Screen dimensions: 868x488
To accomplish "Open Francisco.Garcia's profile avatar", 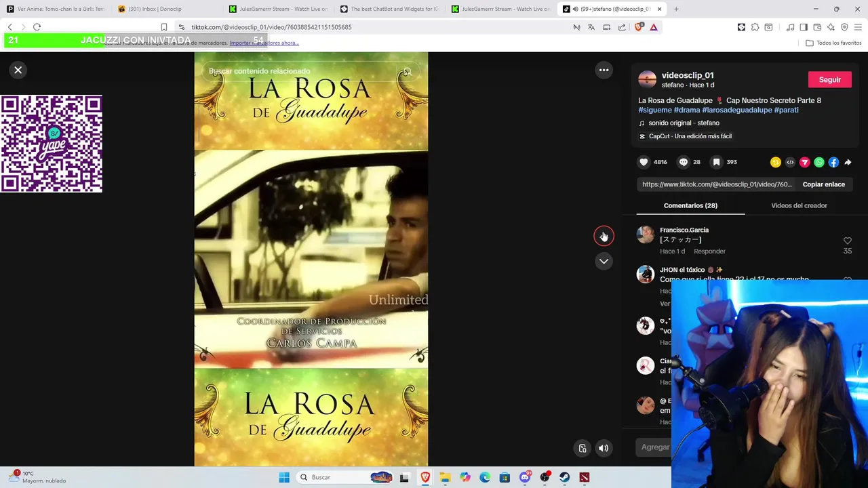I will coord(646,235).
